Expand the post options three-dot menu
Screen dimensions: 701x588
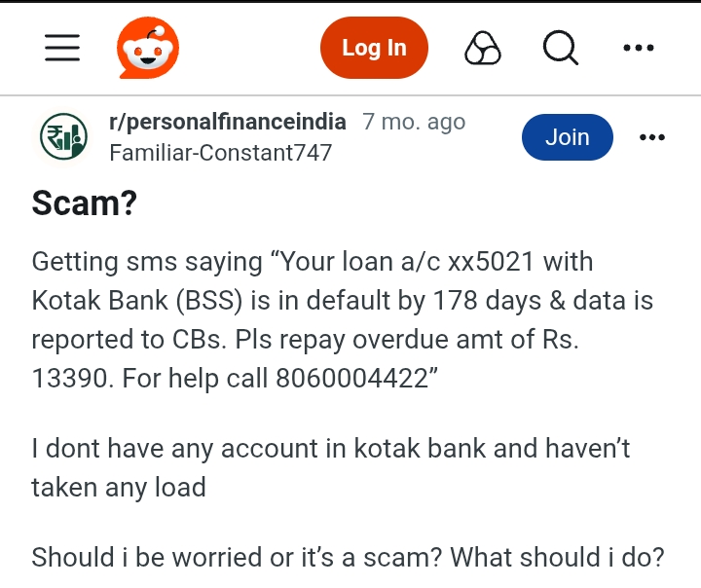pyautogui.click(x=651, y=137)
